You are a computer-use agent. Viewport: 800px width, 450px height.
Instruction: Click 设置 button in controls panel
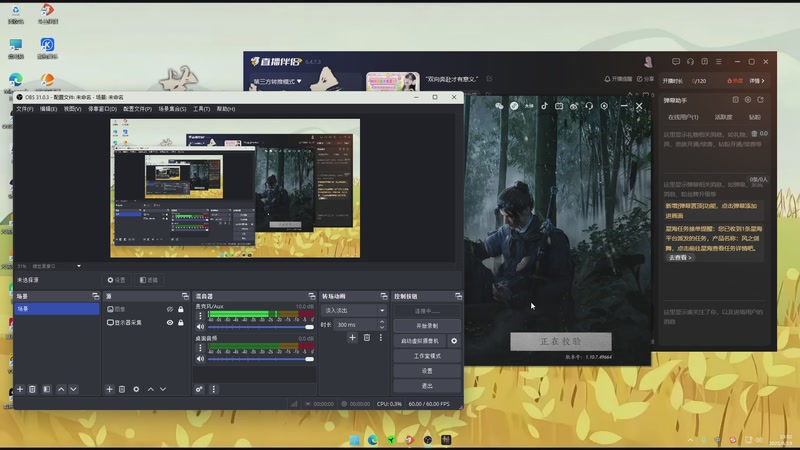point(427,371)
